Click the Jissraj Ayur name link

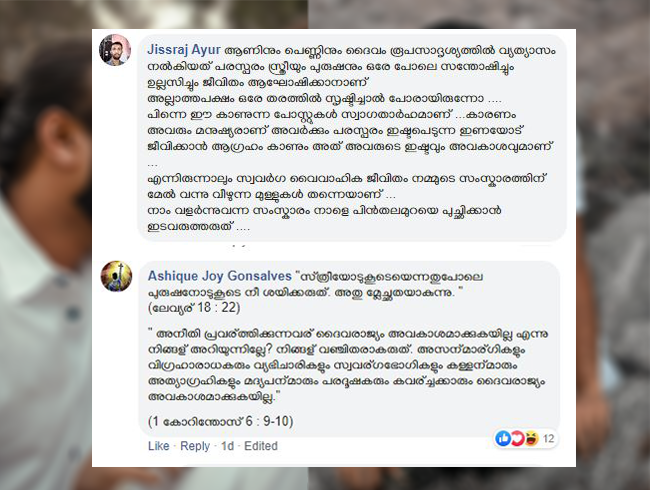(x=184, y=50)
